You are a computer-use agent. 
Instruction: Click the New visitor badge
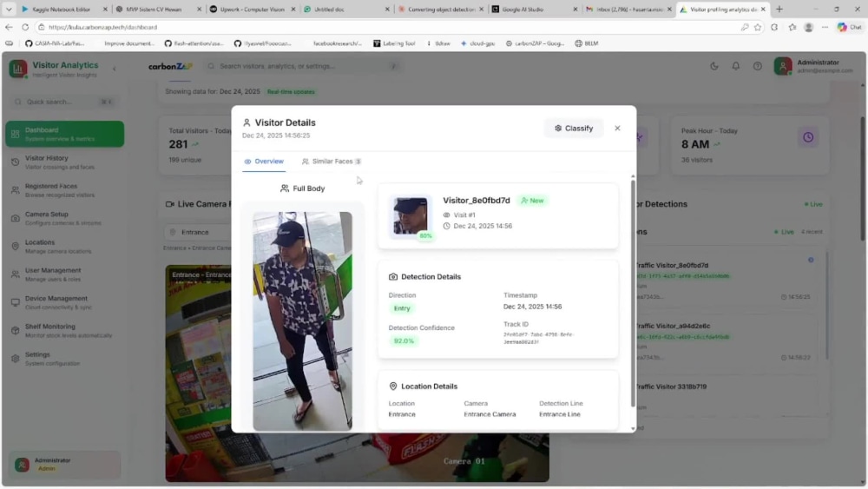(533, 201)
